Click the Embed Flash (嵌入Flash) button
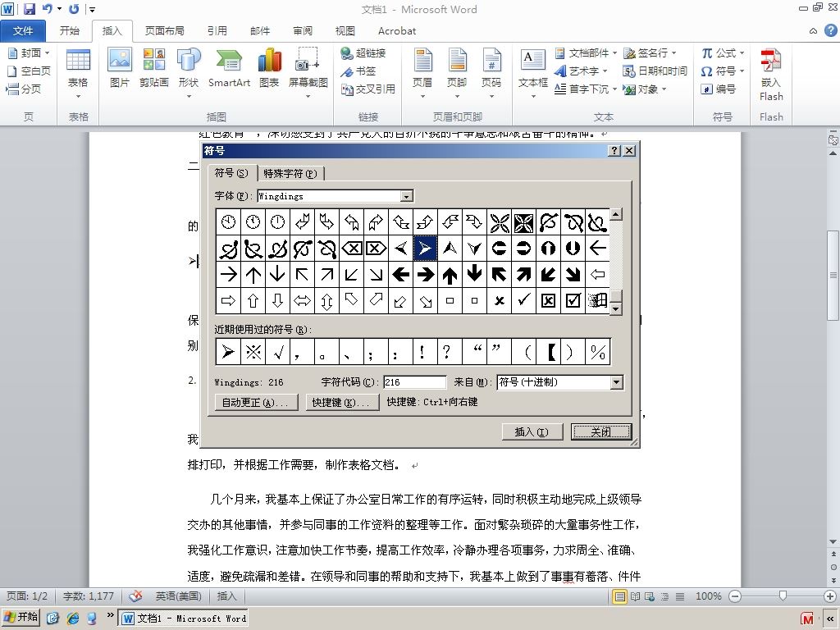The width and height of the screenshot is (840, 630). [771, 75]
